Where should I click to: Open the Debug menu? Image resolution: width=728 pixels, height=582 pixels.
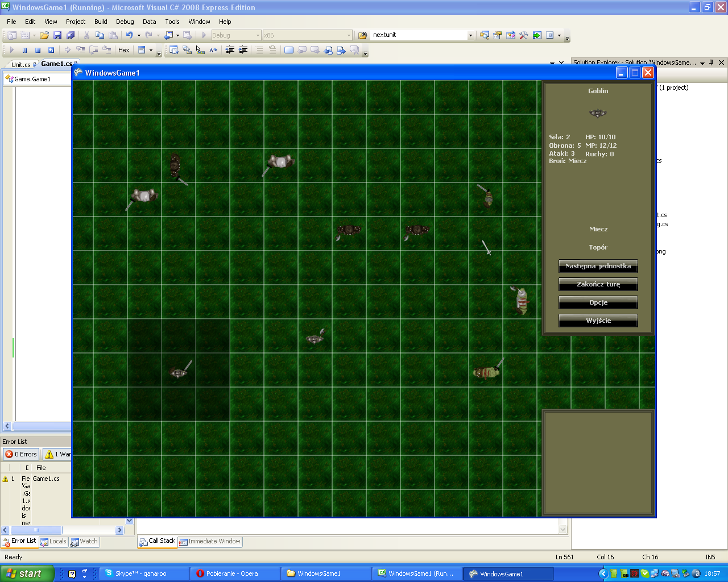point(125,22)
